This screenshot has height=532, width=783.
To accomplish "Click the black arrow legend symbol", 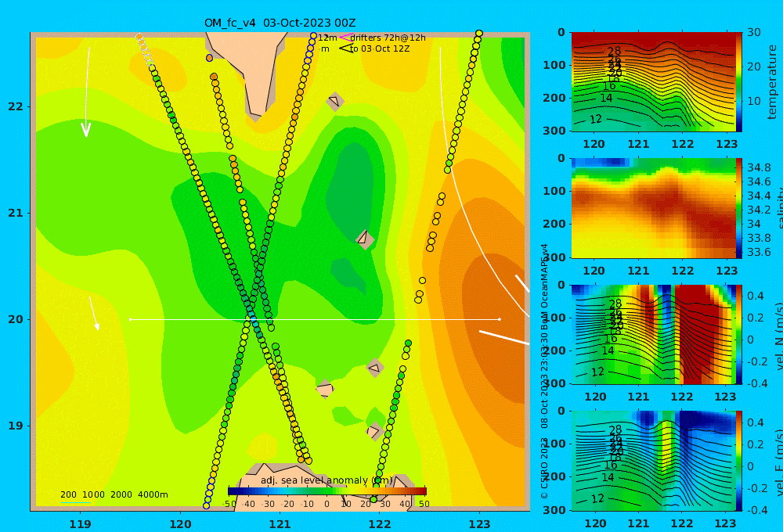I will [345, 49].
